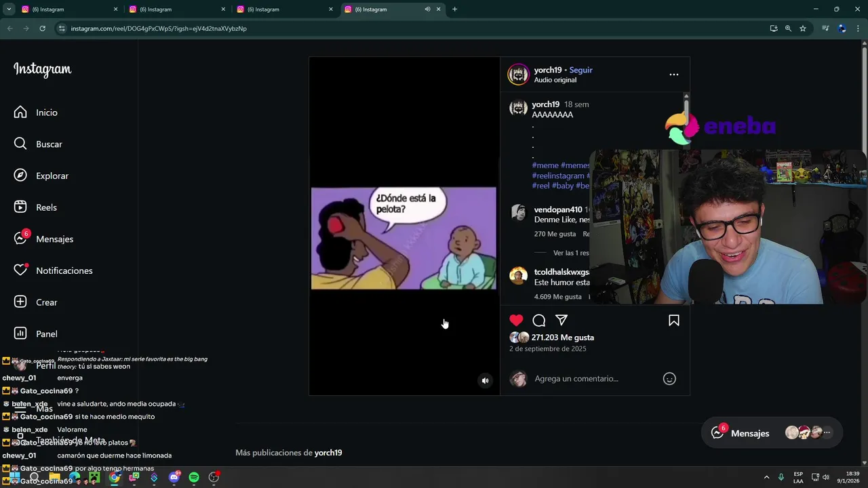Viewport: 868px width, 488px height.
Task: Click the ESP LAA language indicator
Action: (798, 477)
